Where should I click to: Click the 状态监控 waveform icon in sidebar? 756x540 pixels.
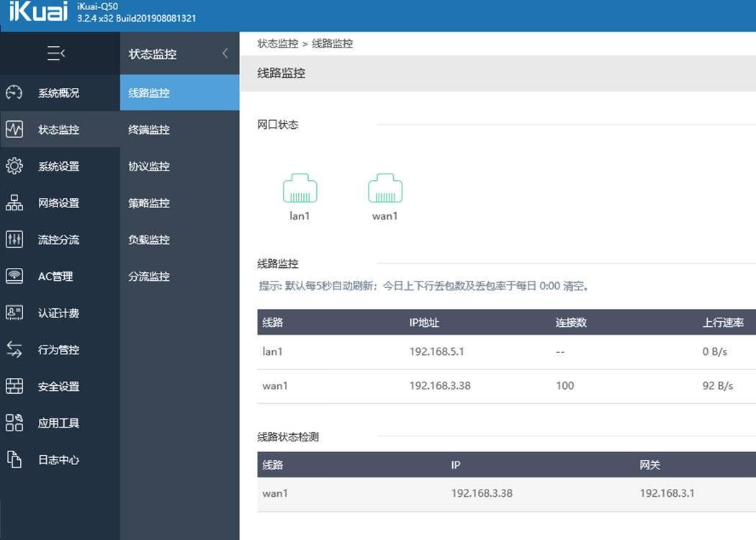pyautogui.click(x=14, y=129)
